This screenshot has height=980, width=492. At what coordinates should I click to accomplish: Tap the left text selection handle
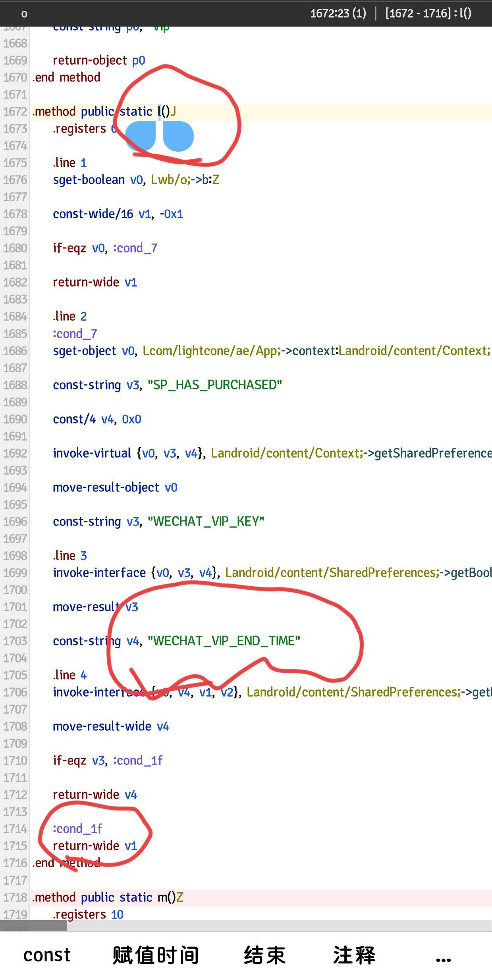[141, 136]
